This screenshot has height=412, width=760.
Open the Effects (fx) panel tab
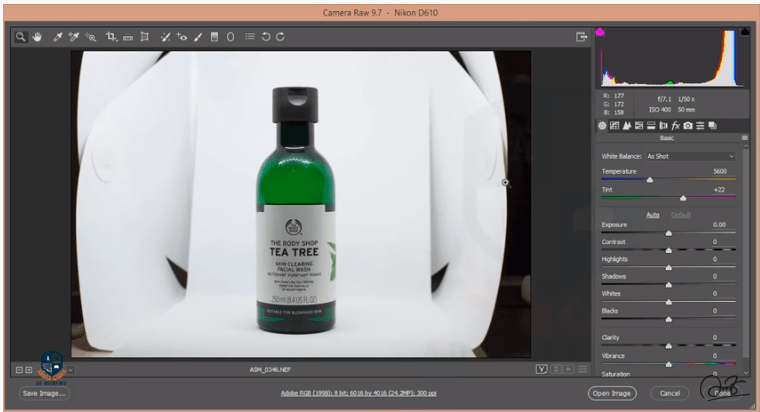(x=676, y=126)
